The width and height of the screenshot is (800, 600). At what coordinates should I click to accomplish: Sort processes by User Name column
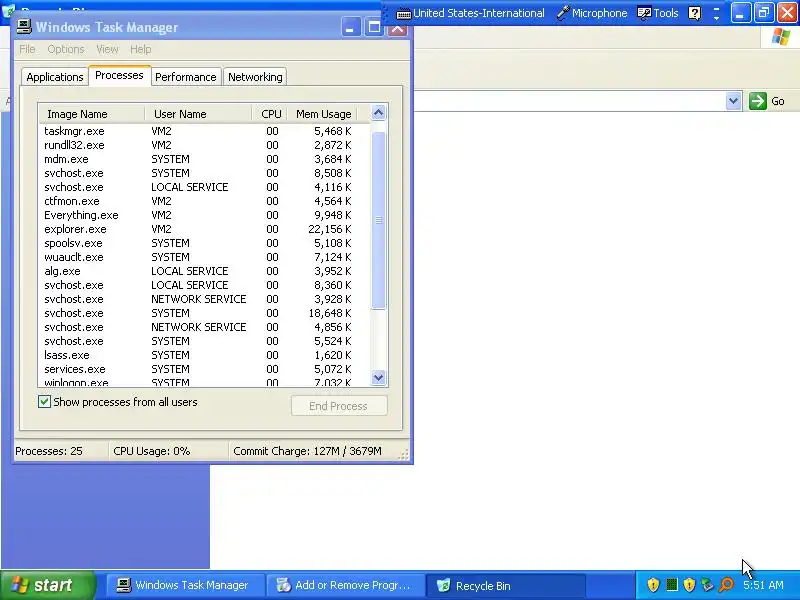198,114
